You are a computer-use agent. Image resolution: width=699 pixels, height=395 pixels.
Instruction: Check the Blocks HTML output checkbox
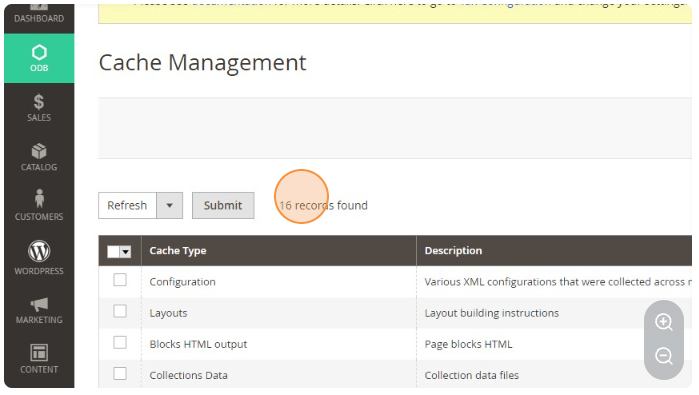(120, 342)
